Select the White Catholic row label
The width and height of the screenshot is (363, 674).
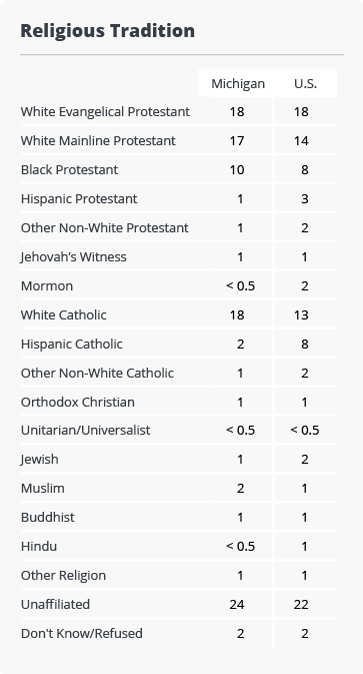click(x=64, y=315)
